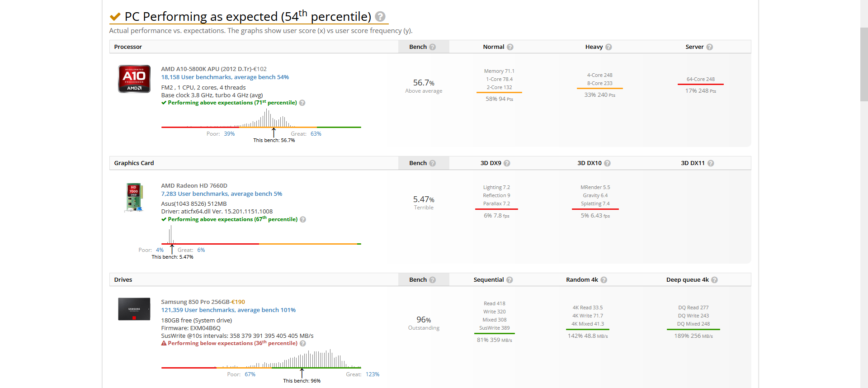Click help icon beside 3D DX11 header
868x388 pixels.
click(x=711, y=163)
